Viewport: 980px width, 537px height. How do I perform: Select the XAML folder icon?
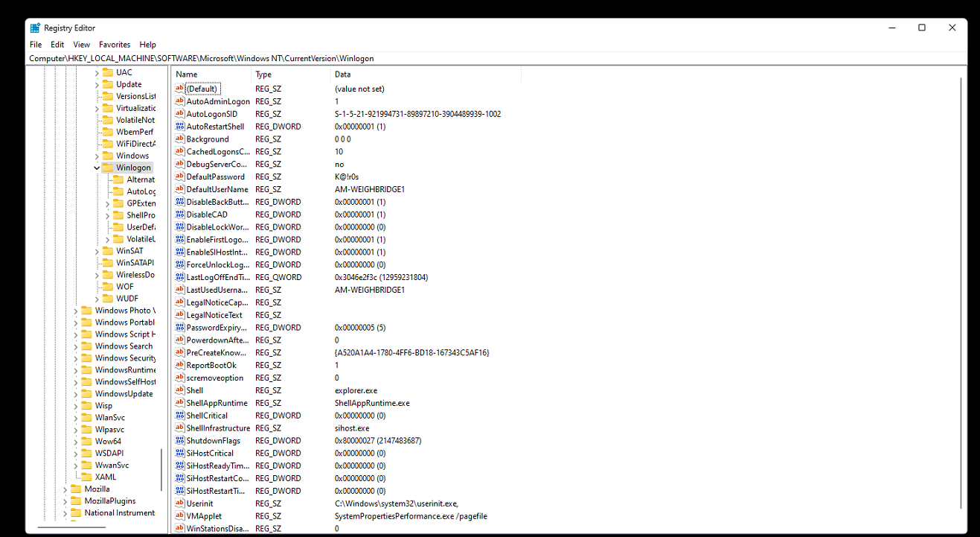pyautogui.click(x=86, y=477)
